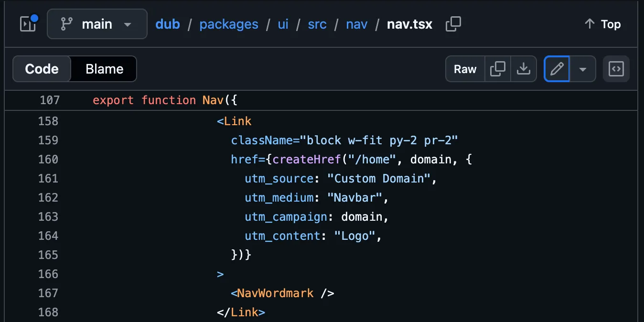644x322 pixels.
Task: Switch to the Blame view
Action: tap(104, 69)
